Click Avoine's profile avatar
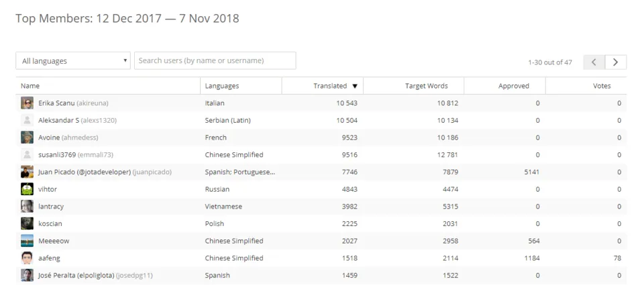The image size is (644, 285). tap(27, 137)
